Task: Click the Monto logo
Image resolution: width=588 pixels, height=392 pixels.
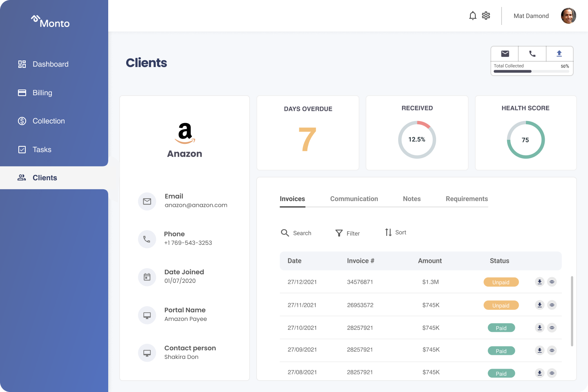Action: pyautogui.click(x=50, y=22)
